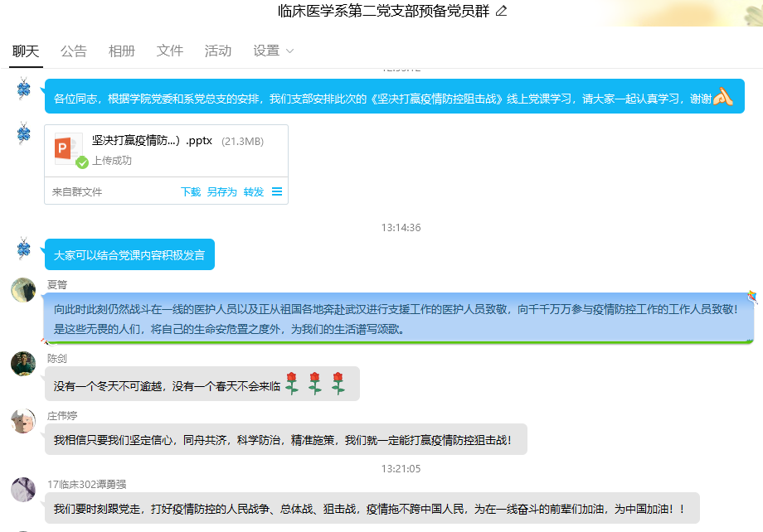Image resolution: width=763 pixels, height=532 pixels.
Task: Open the three-line more menu on file card
Action: 277,191
